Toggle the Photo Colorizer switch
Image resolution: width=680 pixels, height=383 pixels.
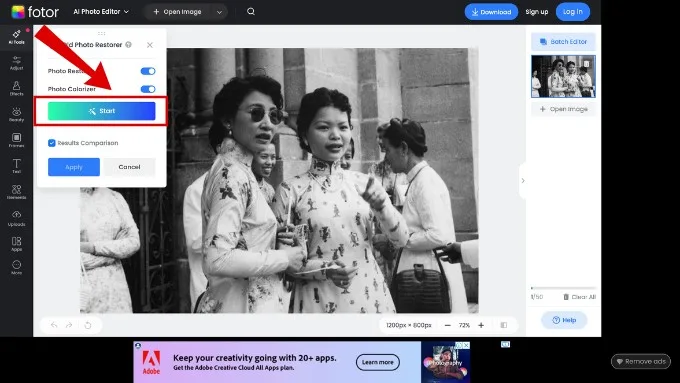point(148,89)
